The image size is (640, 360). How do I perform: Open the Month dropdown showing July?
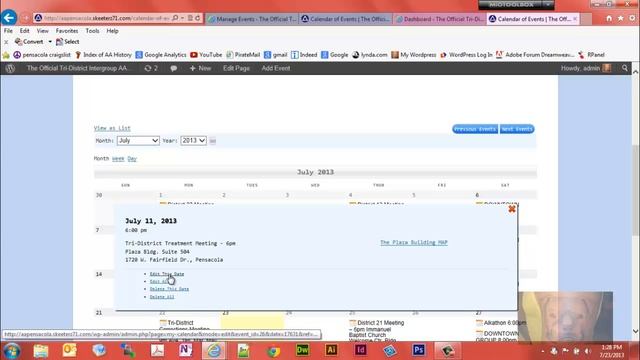138,140
